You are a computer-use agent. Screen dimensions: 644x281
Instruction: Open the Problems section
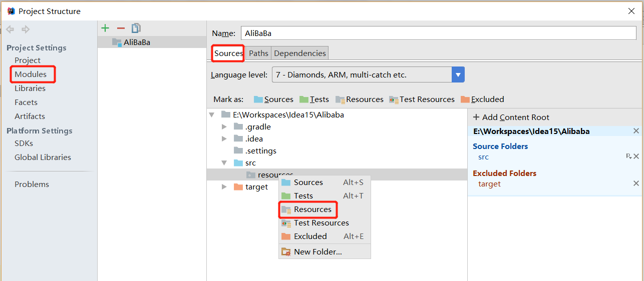(x=32, y=184)
